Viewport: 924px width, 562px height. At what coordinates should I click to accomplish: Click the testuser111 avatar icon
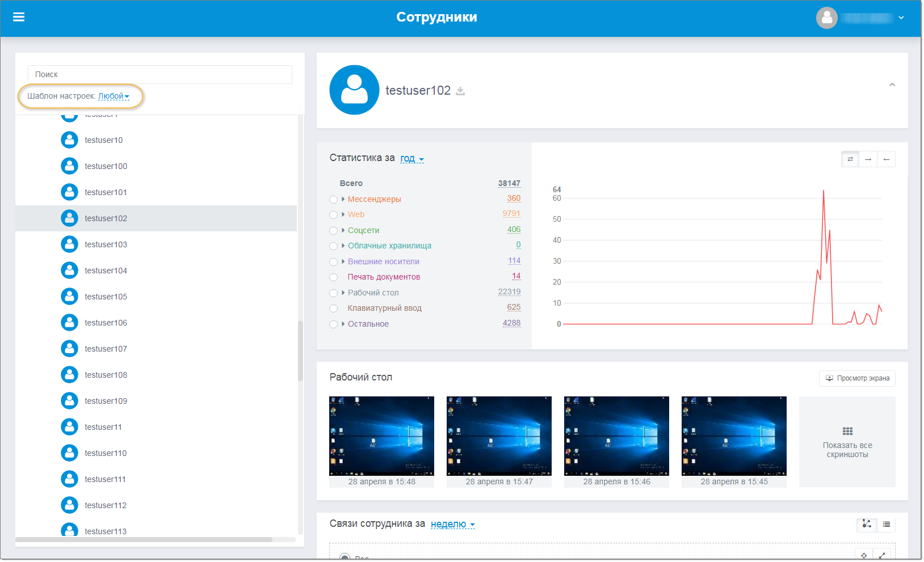69,479
